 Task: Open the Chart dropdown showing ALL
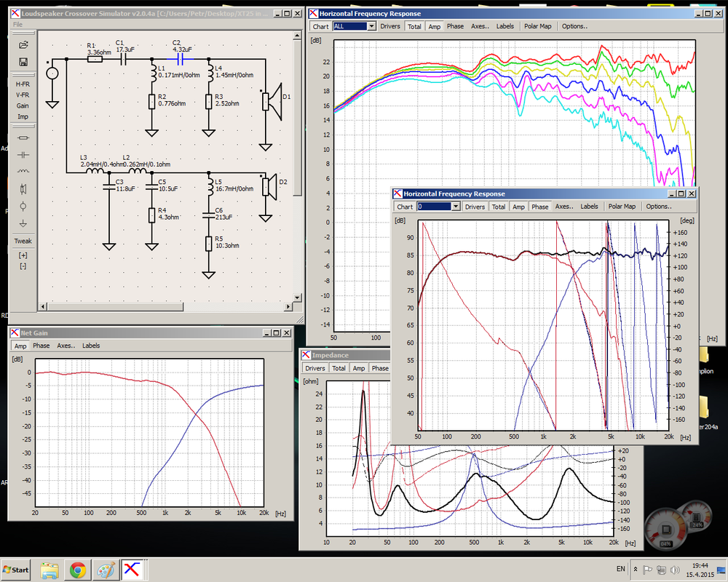pos(355,26)
